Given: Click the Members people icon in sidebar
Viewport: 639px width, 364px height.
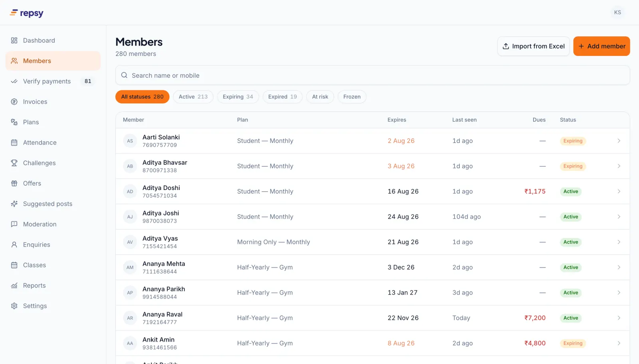Looking at the screenshot, I should [14, 61].
